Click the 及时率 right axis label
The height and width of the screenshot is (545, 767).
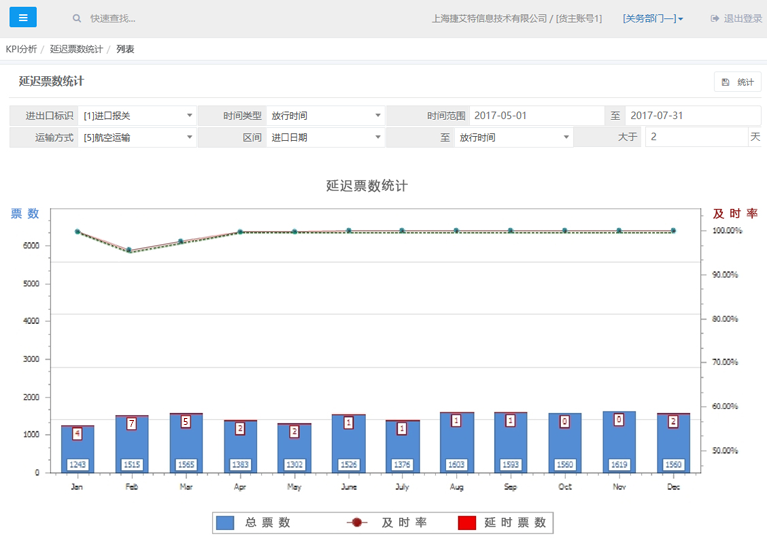coord(735,214)
